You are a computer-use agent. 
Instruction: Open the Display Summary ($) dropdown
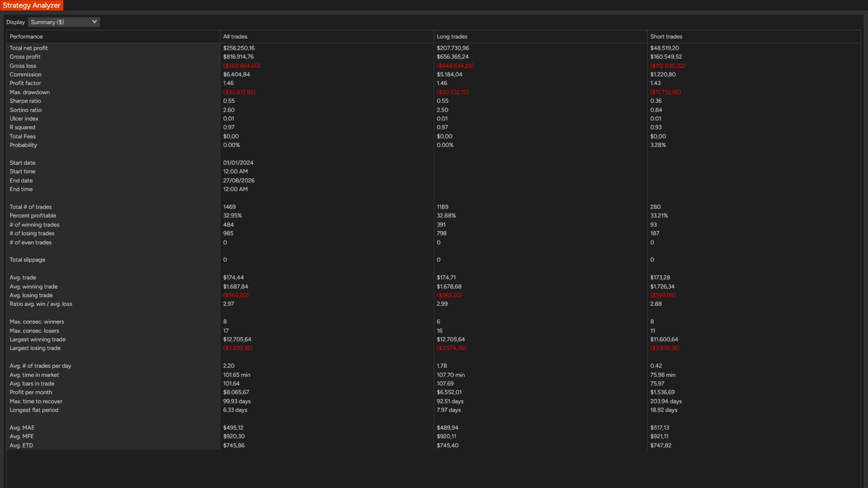coord(64,22)
